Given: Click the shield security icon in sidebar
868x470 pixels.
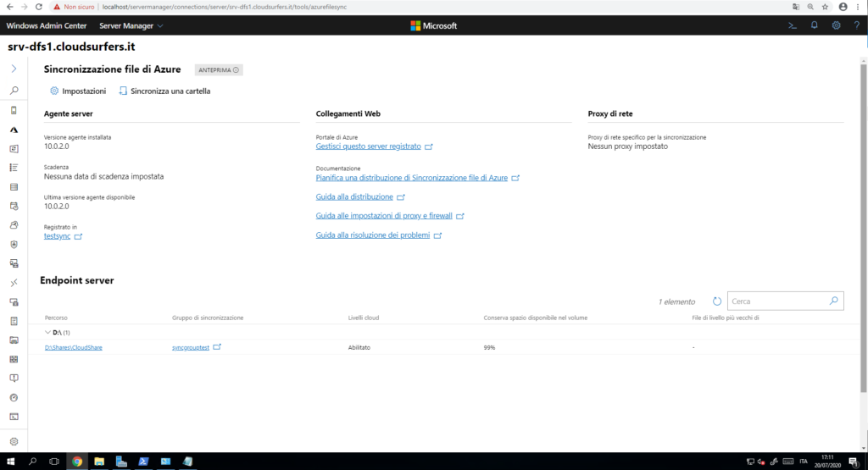Looking at the screenshot, I should click(x=14, y=245).
